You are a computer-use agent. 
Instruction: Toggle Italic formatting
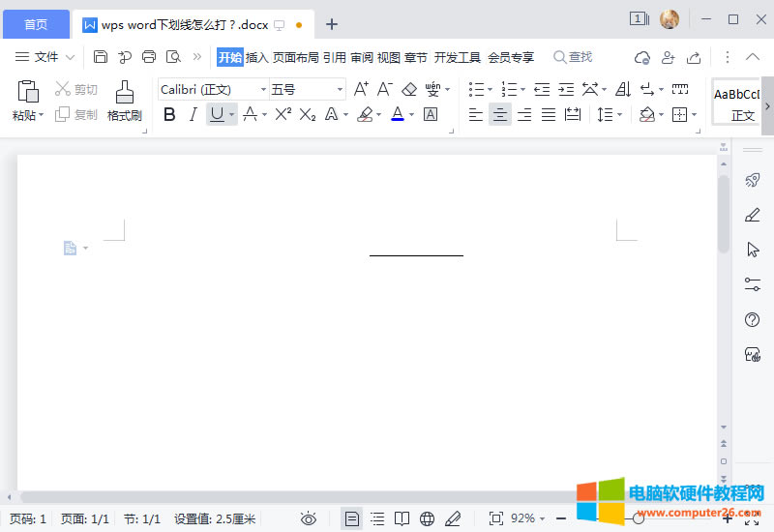coord(193,114)
